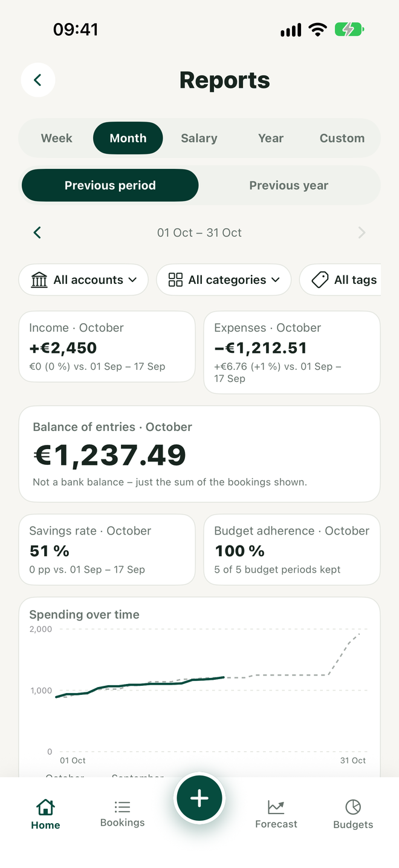Tap the back arrow beside Reports
The width and height of the screenshot is (399, 868).
point(38,80)
